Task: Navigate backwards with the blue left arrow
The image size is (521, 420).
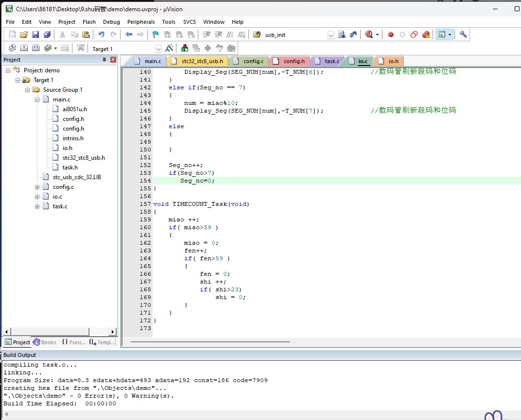Action: [129, 34]
